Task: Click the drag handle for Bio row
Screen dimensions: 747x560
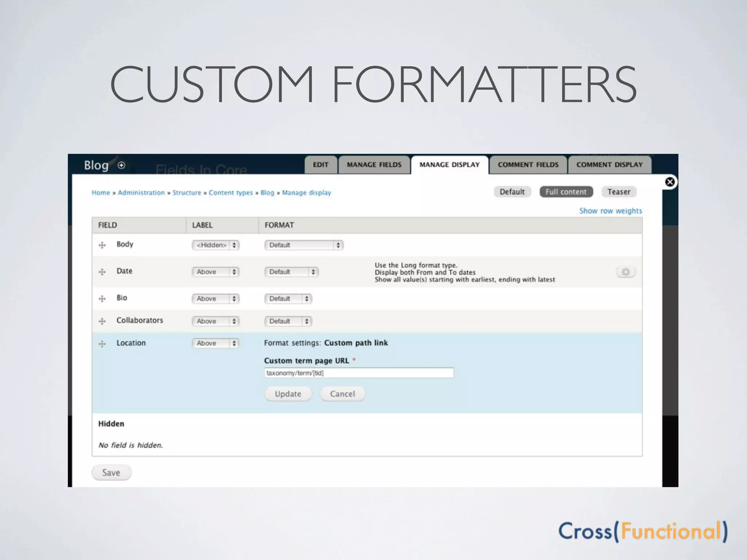Action: coord(102,299)
